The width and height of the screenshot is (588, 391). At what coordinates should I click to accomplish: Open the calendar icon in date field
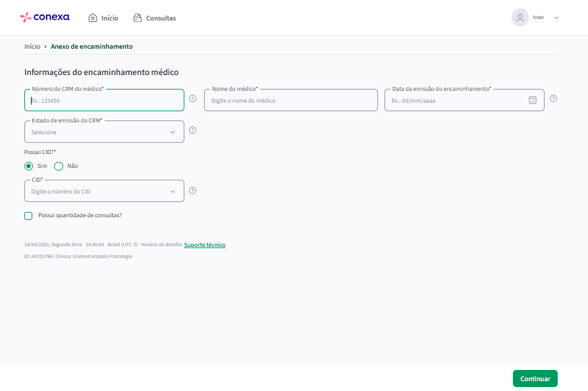[533, 100]
